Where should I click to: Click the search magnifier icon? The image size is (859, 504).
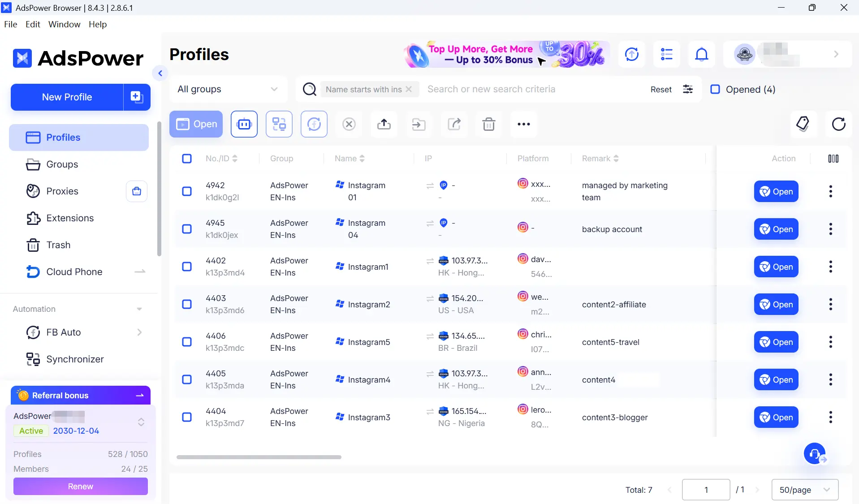310,89
